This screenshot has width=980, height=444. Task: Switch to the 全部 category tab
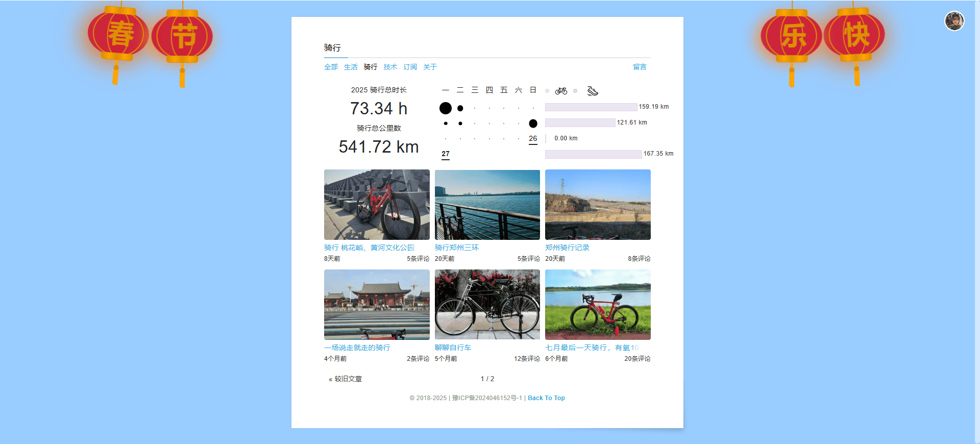click(x=331, y=67)
